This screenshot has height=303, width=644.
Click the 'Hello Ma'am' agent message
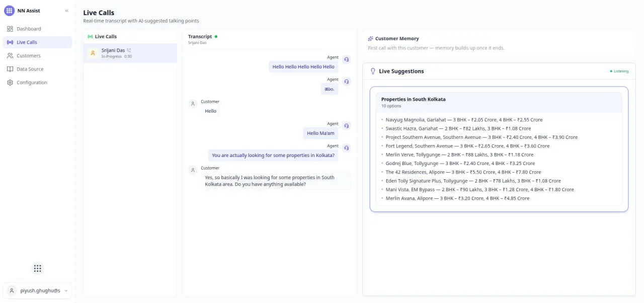(320, 133)
